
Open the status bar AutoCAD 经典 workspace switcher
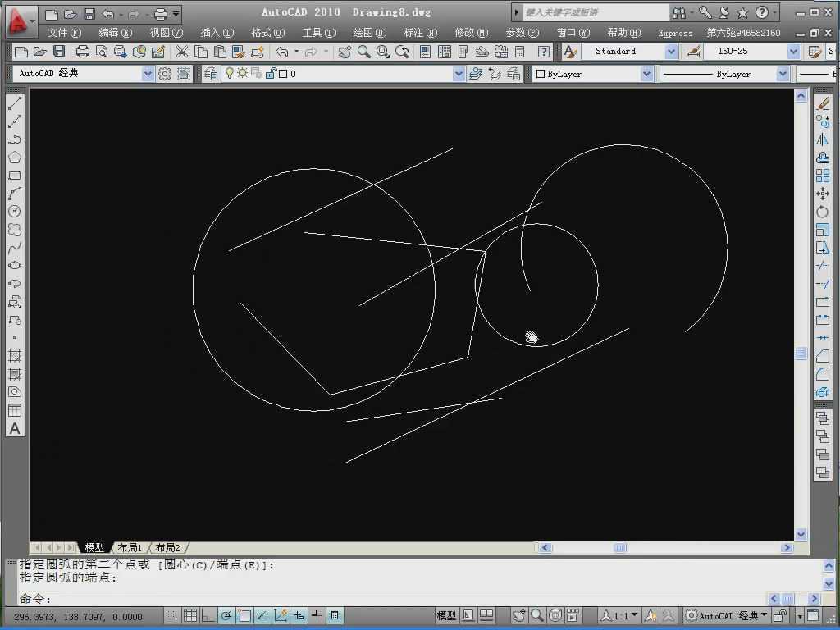tap(727, 615)
